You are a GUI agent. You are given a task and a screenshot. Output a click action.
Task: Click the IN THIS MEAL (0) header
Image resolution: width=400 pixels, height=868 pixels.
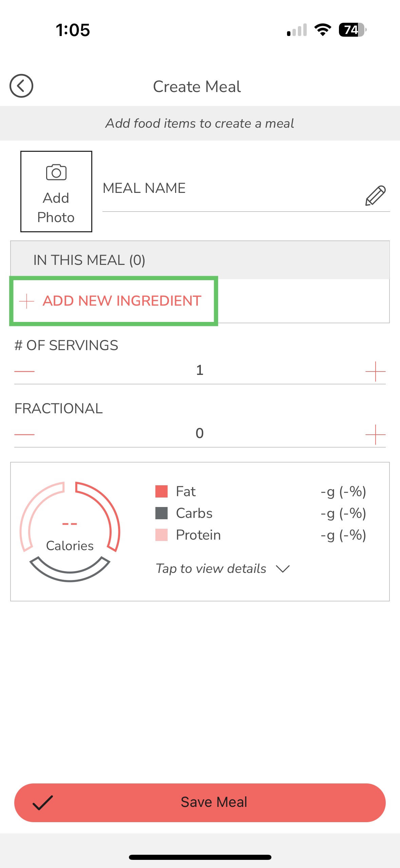tap(89, 260)
